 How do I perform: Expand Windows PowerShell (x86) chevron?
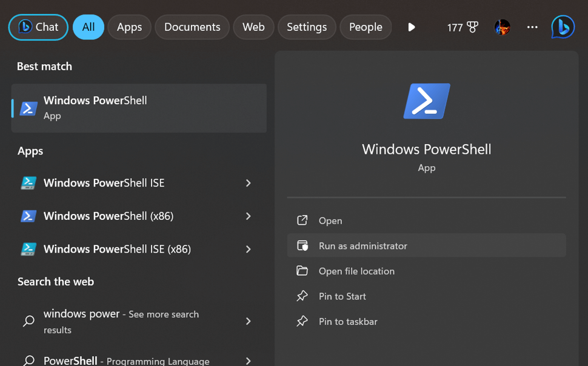pyautogui.click(x=249, y=216)
